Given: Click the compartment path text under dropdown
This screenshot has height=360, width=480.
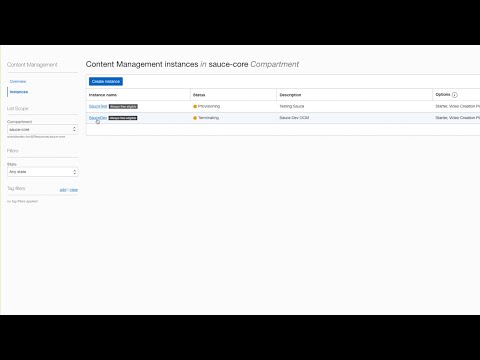Looking at the screenshot, I should [36, 137].
